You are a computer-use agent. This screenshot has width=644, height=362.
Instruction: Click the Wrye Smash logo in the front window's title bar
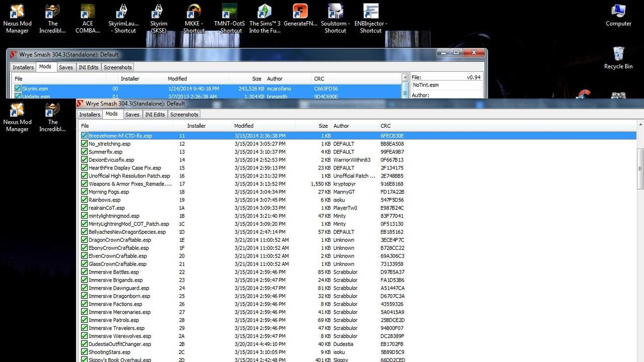(x=80, y=104)
